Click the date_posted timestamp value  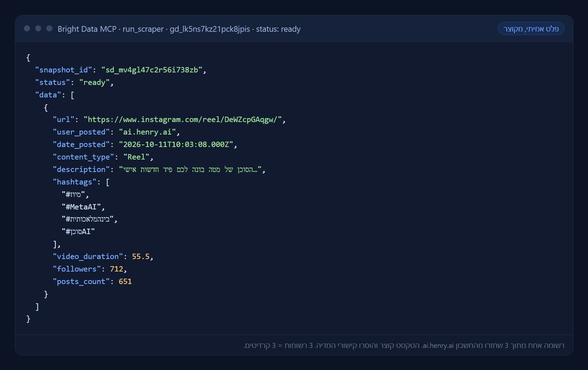pos(176,145)
